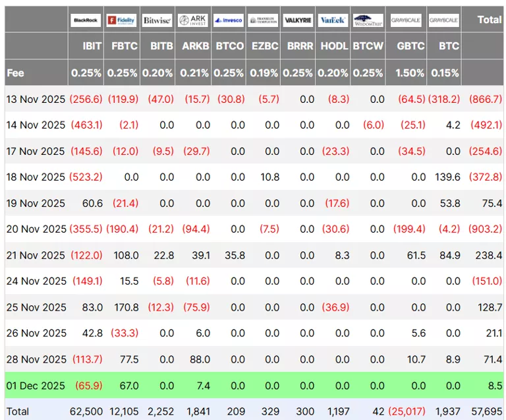Select the 13 Nov 2025 date cell
506x420 pixels.
click(x=36, y=99)
